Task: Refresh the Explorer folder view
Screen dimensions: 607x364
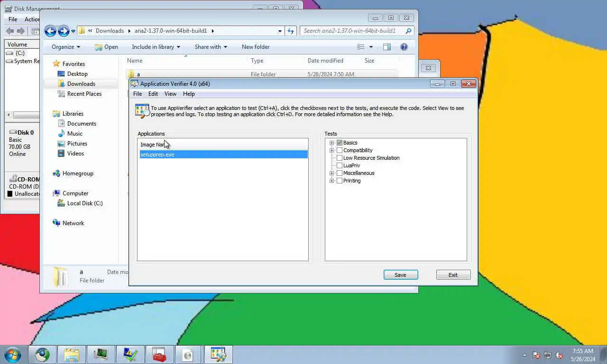Action: (x=291, y=31)
